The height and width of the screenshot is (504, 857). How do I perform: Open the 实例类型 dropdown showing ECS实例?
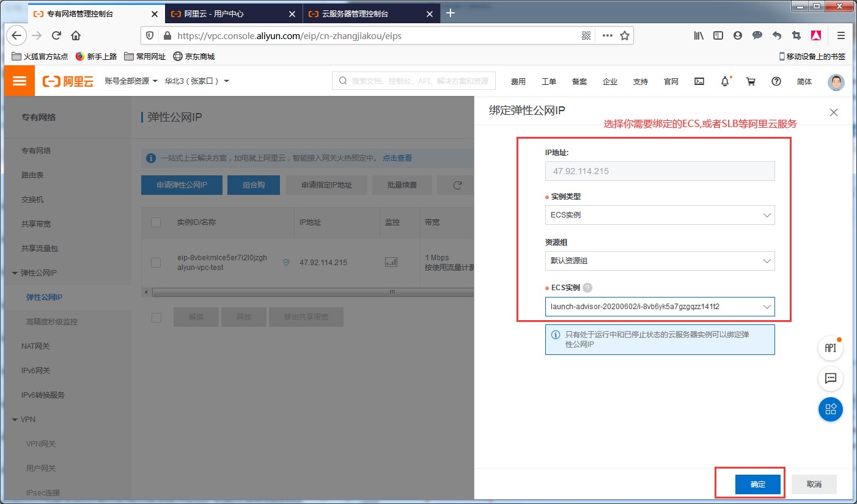659,215
